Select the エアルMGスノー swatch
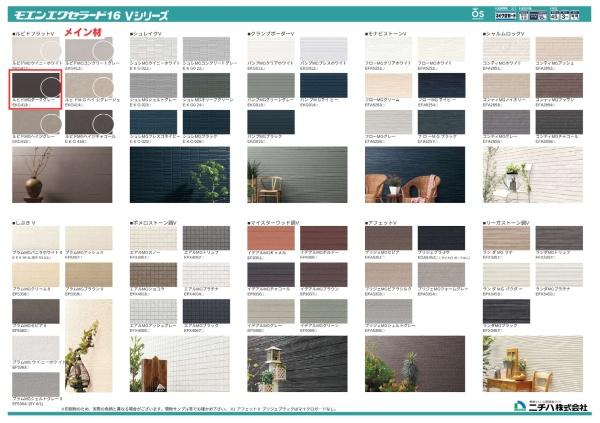 153,238
